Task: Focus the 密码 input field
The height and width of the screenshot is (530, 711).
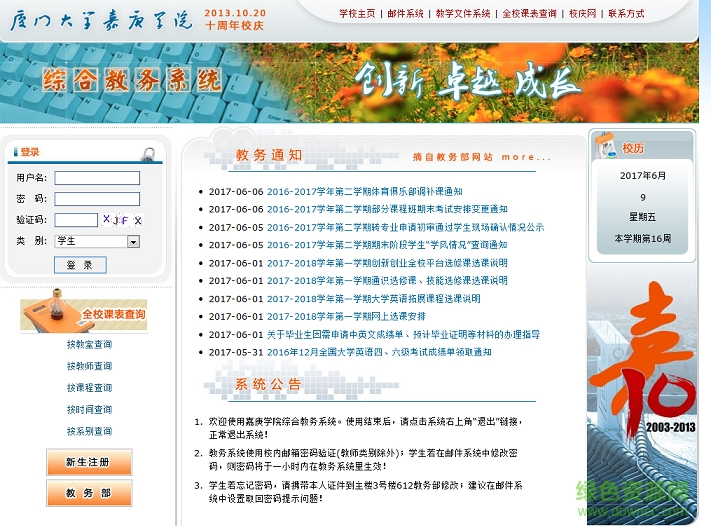Action: 97,199
